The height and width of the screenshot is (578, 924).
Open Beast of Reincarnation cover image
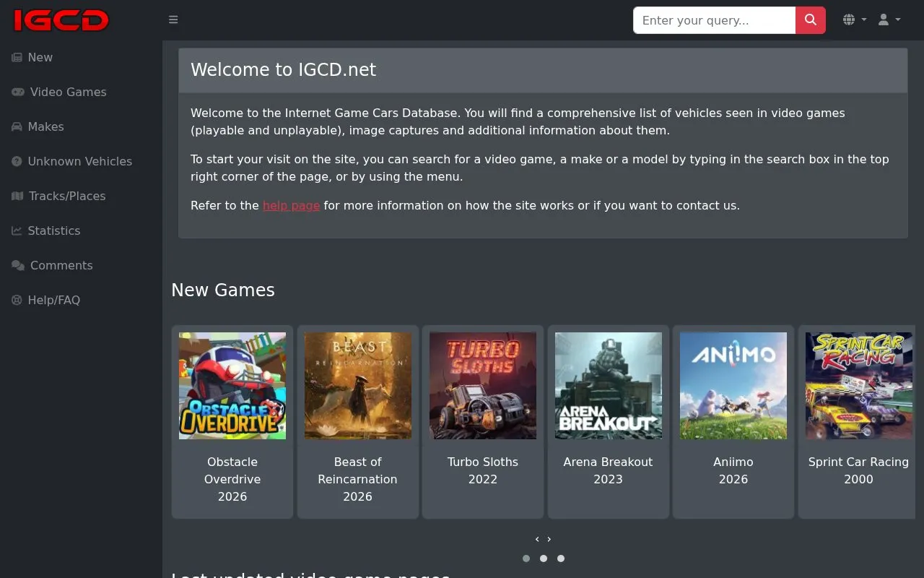click(358, 386)
